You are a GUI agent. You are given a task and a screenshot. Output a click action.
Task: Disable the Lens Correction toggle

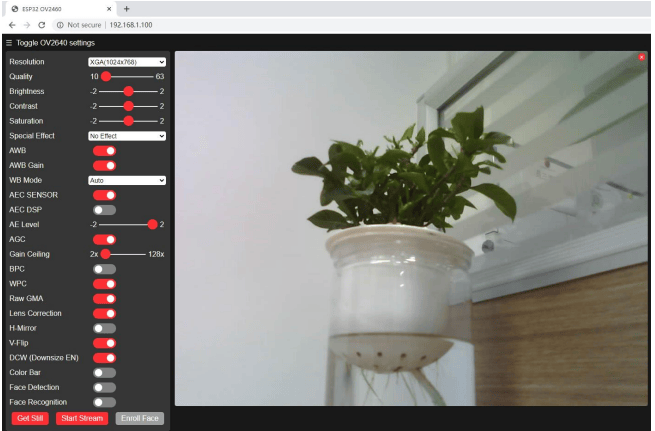(x=104, y=313)
